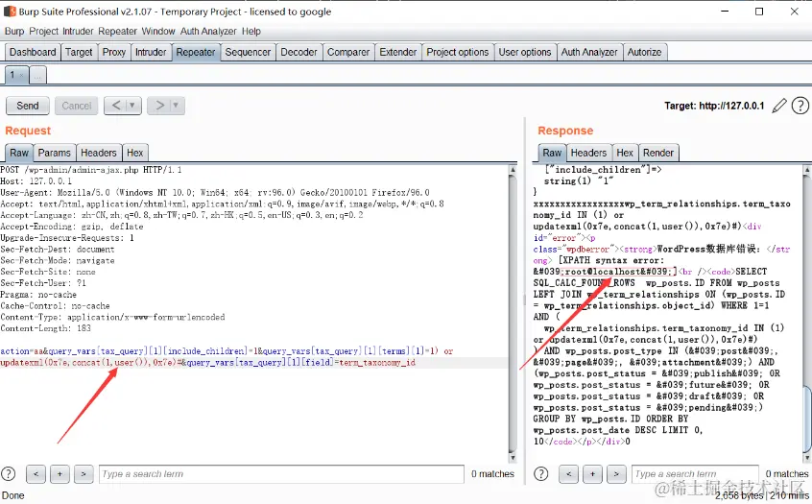Open the Project menu
This screenshot has height=504, width=812.
(43, 31)
